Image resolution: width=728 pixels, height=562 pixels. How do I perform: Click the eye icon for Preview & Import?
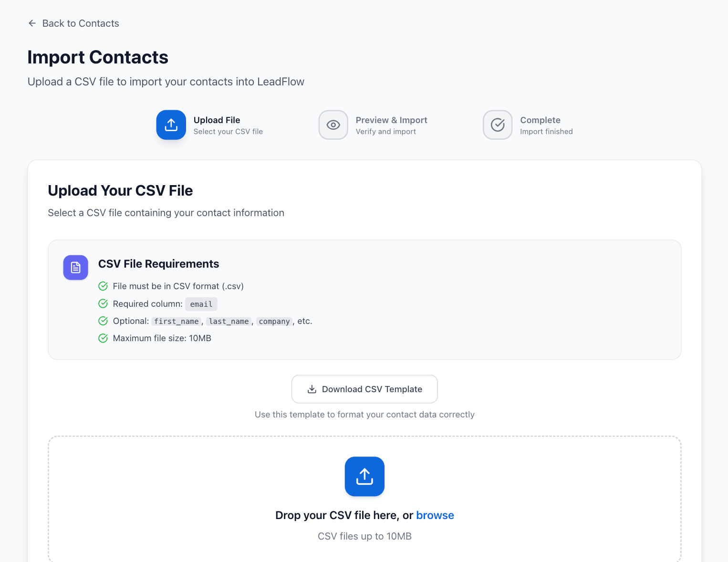[x=333, y=125]
